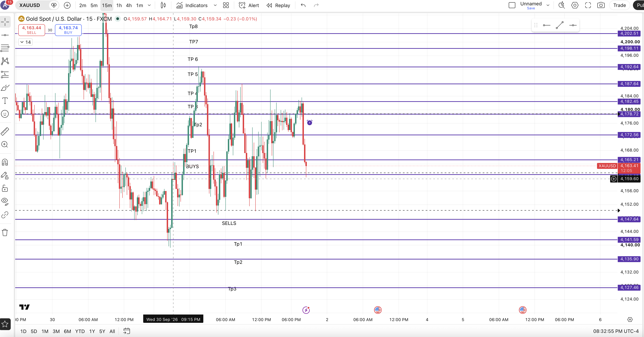Viewport: 644px width, 337px height.
Task: Select the trend line drawing tool
Action: pos(5,35)
